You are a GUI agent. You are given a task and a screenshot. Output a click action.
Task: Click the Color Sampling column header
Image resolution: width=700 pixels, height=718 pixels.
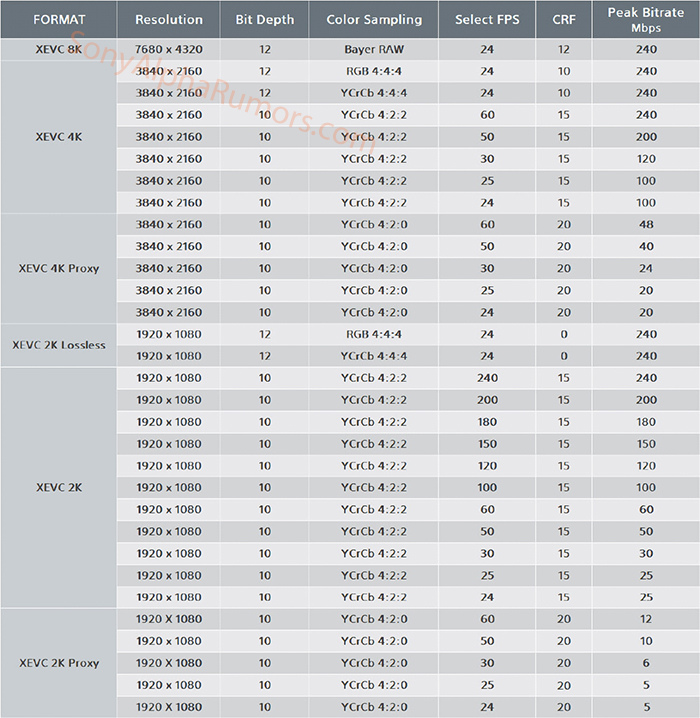(374, 19)
